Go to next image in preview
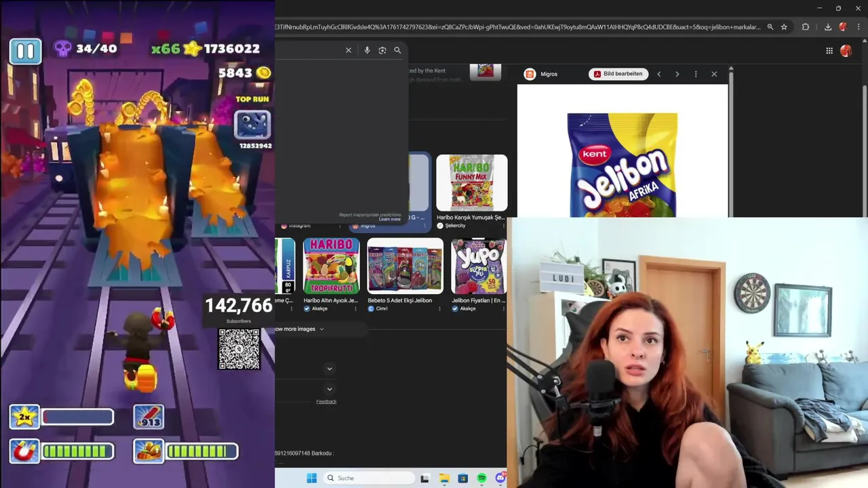The image size is (868, 488). 677,74
